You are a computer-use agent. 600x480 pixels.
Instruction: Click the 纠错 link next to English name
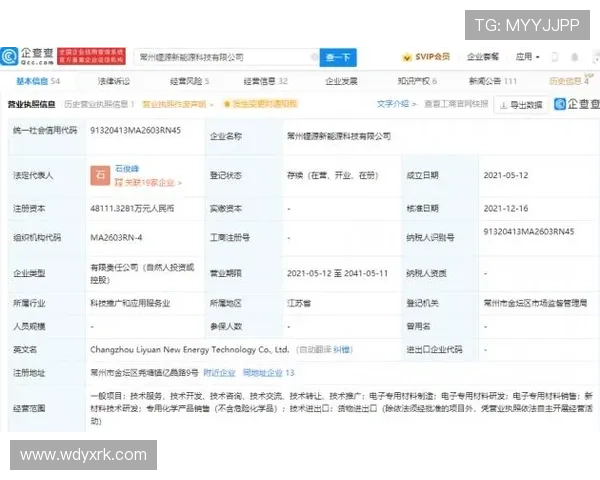coord(342,349)
